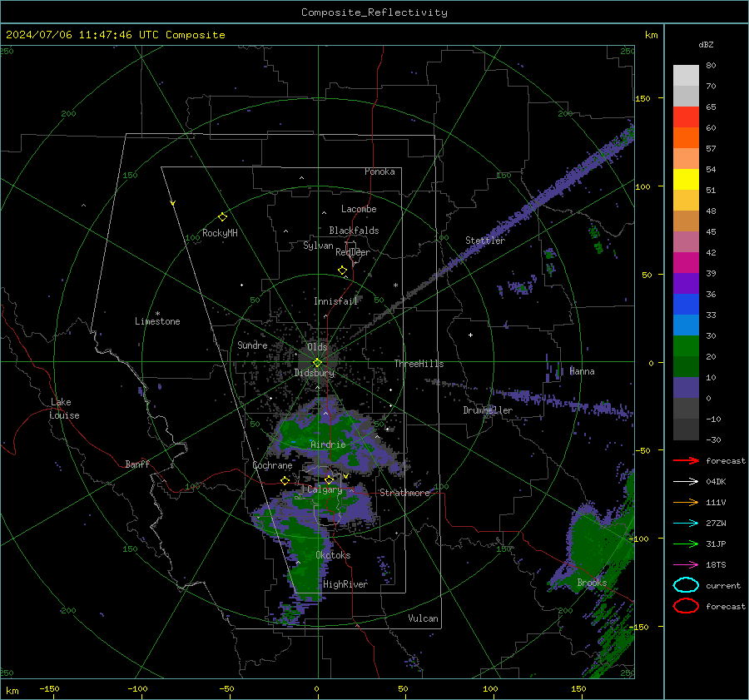
Task: Click the Ponoka city label
Action: click(379, 171)
